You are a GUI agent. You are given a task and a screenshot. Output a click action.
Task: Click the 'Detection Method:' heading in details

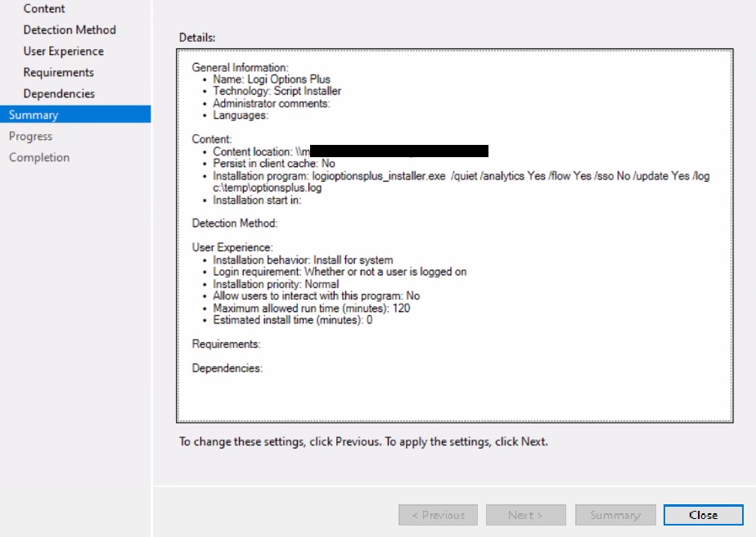[234, 223]
